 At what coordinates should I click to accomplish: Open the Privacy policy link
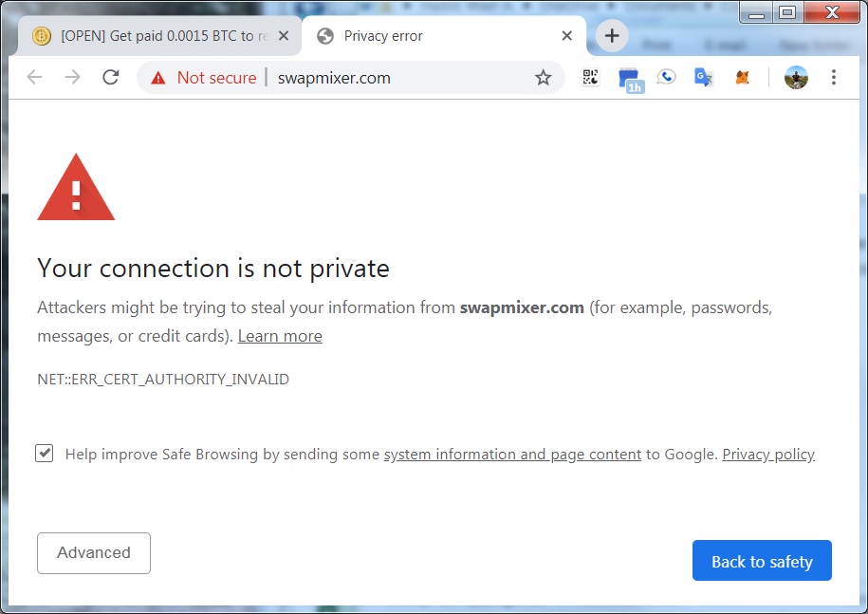(768, 455)
